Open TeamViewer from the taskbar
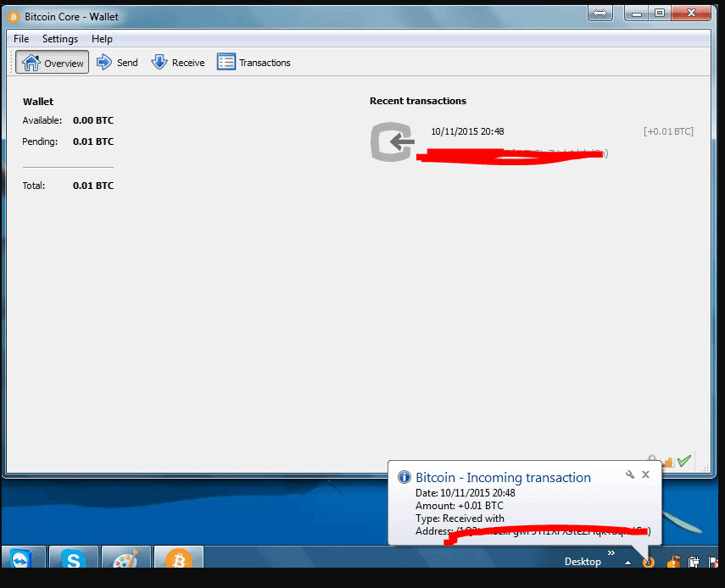 tap(22, 557)
